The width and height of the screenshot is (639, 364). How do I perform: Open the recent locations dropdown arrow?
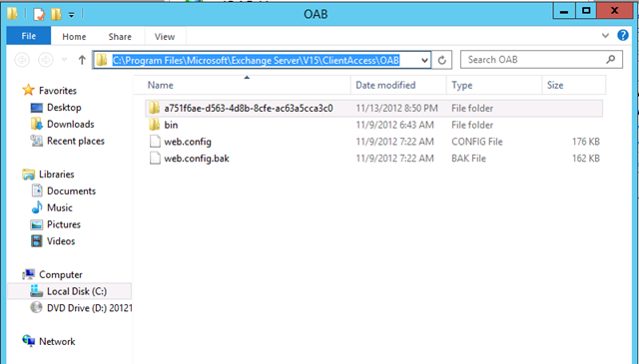(64, 60)
